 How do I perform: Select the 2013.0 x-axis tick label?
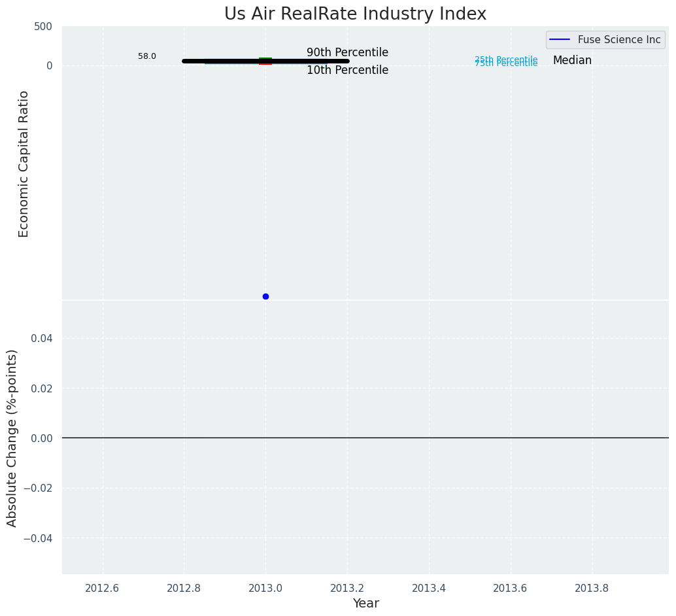point(265,588)
